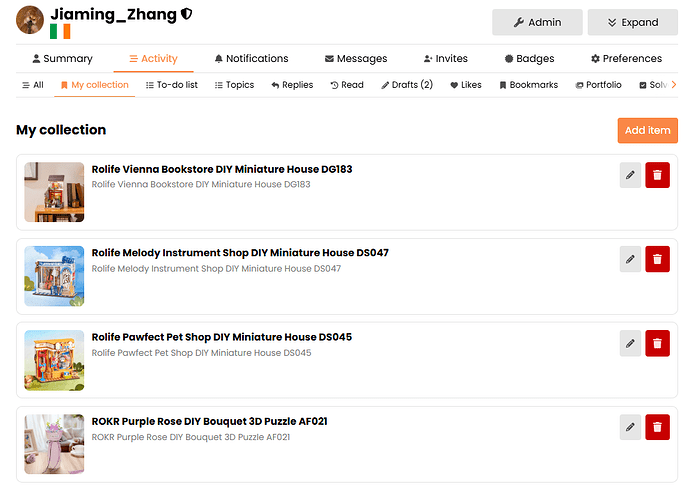Switch to the Invites tab
690x499 pixels.
[445, 59]
